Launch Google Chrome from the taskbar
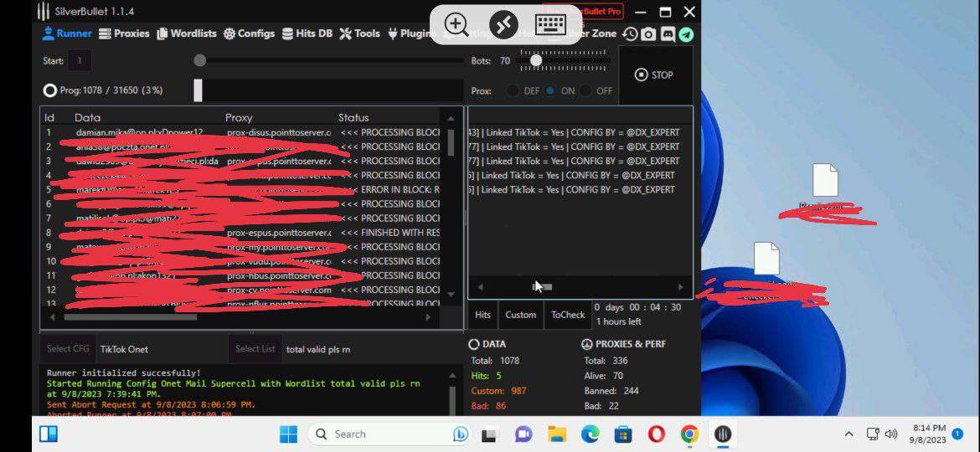The height and width of the screenshot is (452, 980). (689, 434)
